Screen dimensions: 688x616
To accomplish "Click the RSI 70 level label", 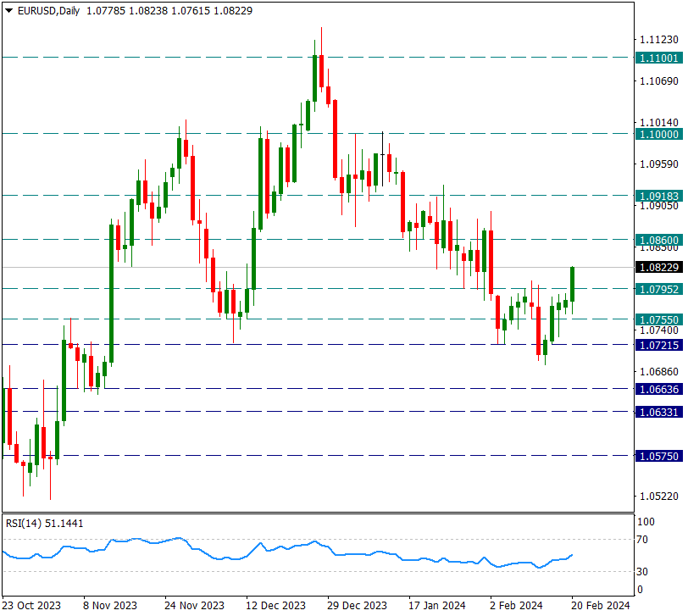I will (642, 539).
